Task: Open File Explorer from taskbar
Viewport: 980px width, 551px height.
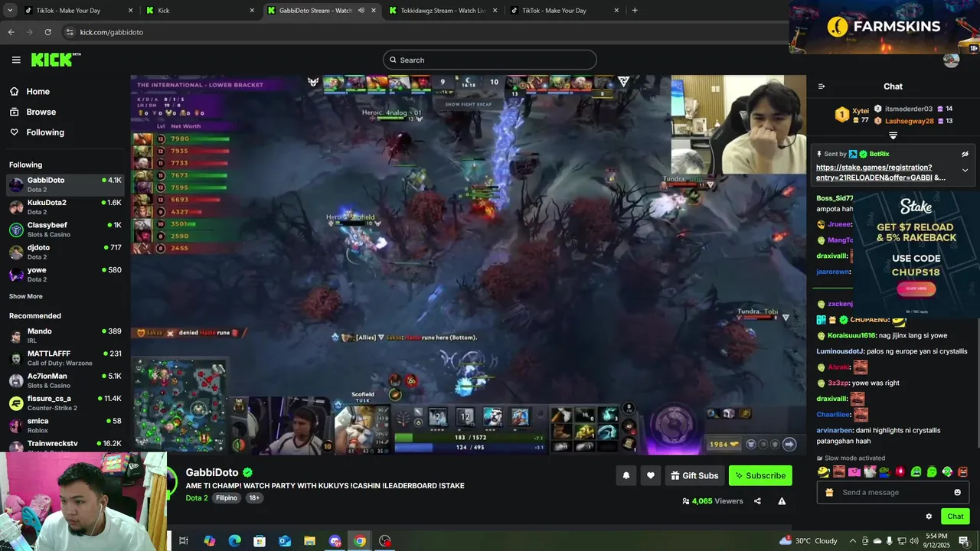Action: click(x=309, y=541)
